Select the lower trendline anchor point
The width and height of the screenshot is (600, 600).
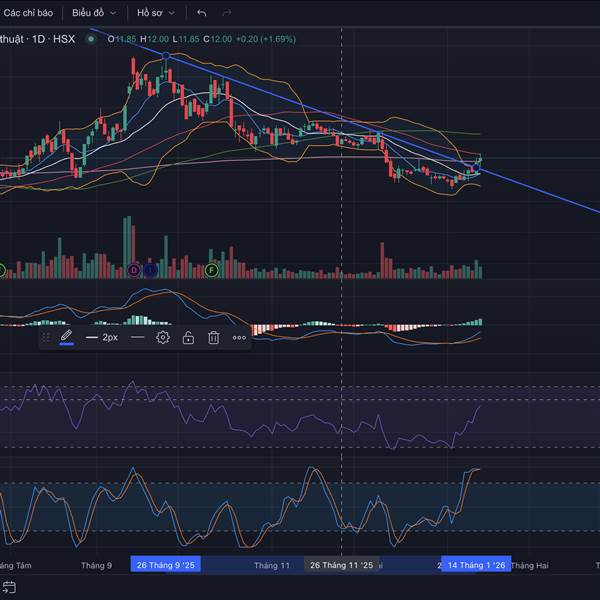coord(476,168)
